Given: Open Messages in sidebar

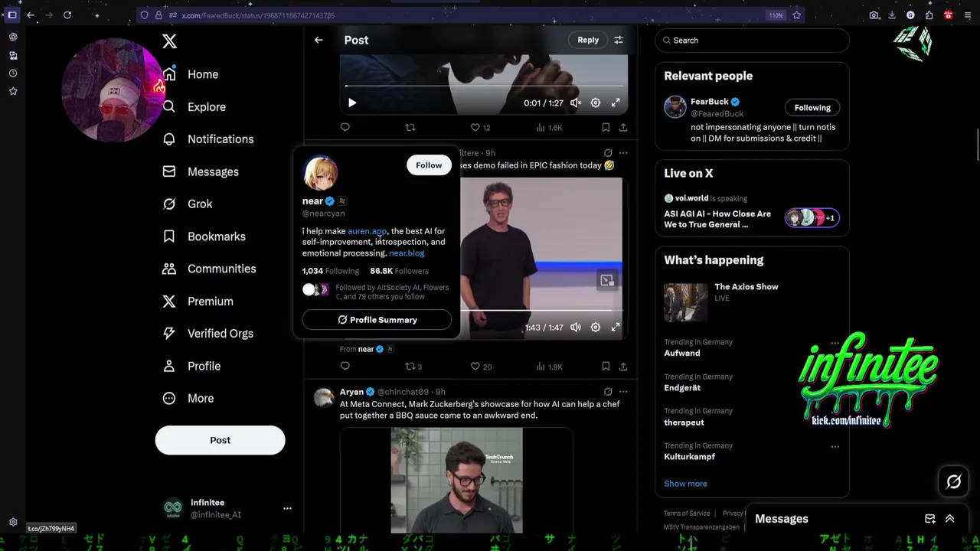Looking at the screenshot, I should [201, 171].
